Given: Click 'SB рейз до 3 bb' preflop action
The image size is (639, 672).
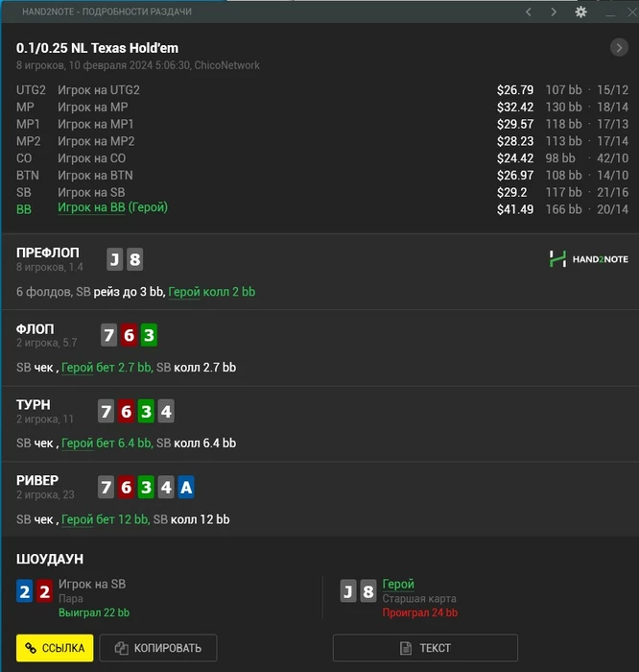Looking at the screenshot, I should (120, 292).
